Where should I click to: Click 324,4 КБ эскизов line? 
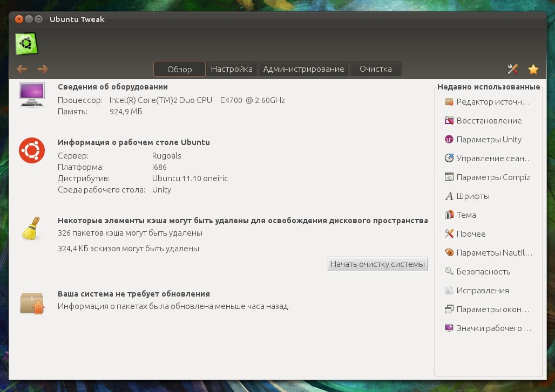click(128, 249)
